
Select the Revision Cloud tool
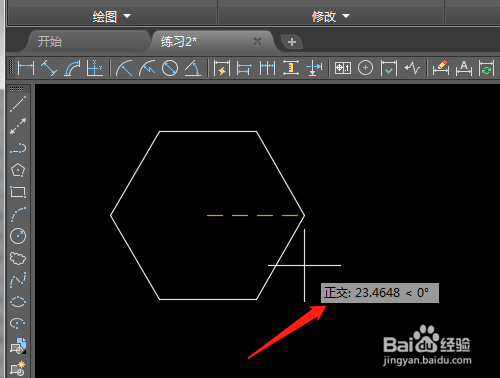(18, 258)
